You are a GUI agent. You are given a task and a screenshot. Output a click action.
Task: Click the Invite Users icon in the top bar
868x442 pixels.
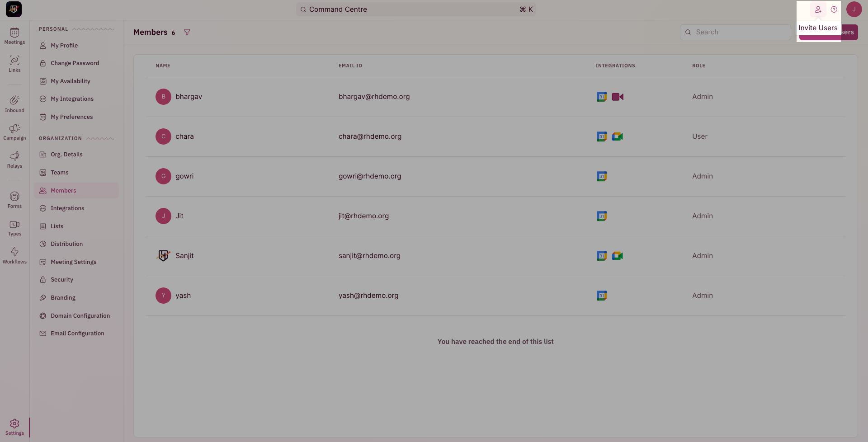818,9
